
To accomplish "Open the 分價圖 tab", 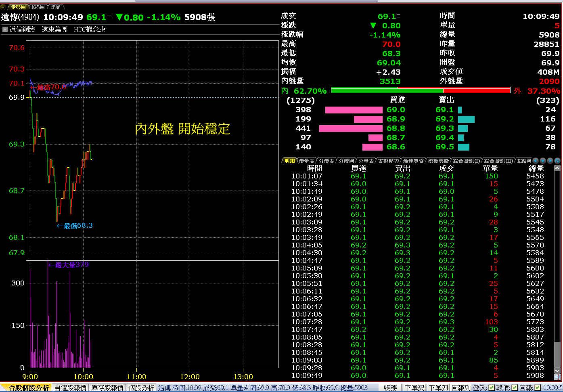I will pos(346,161).
